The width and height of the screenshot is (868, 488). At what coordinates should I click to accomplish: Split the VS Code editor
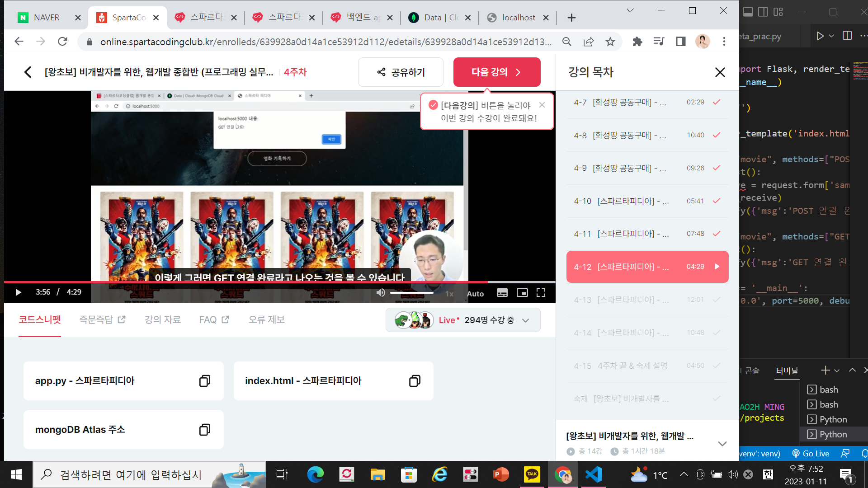847,36
